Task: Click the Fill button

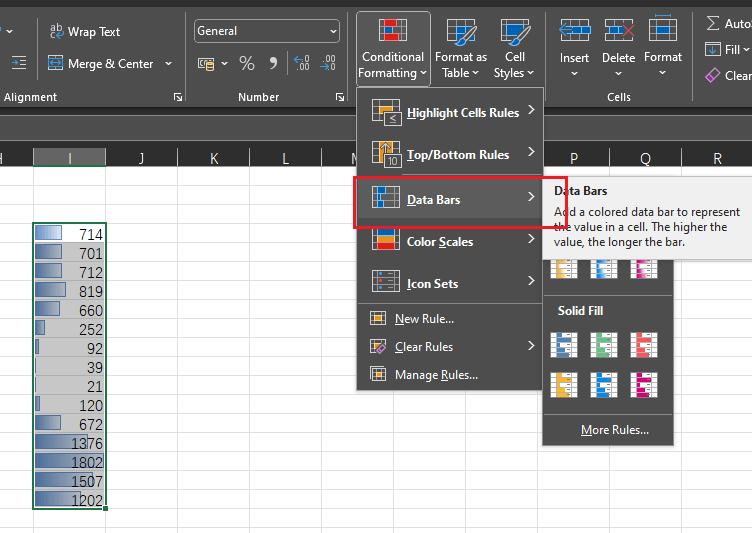Action: coord(727,49)
